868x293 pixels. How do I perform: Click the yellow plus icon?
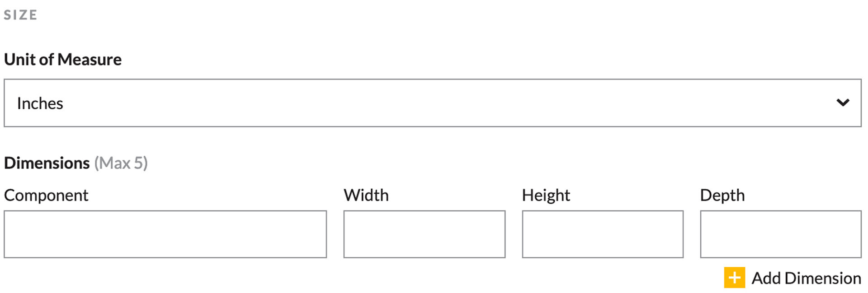pos(734,278)
